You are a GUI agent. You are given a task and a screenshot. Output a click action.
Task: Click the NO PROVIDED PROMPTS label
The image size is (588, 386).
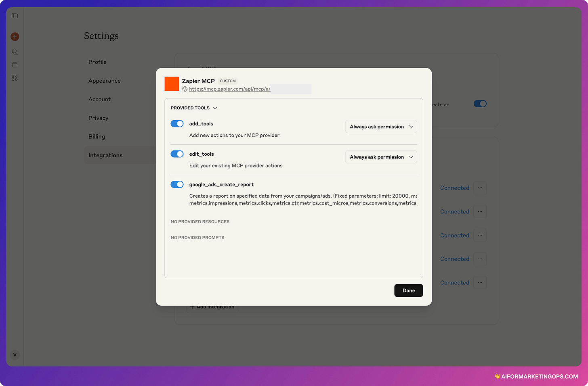[x=197, y=238]
